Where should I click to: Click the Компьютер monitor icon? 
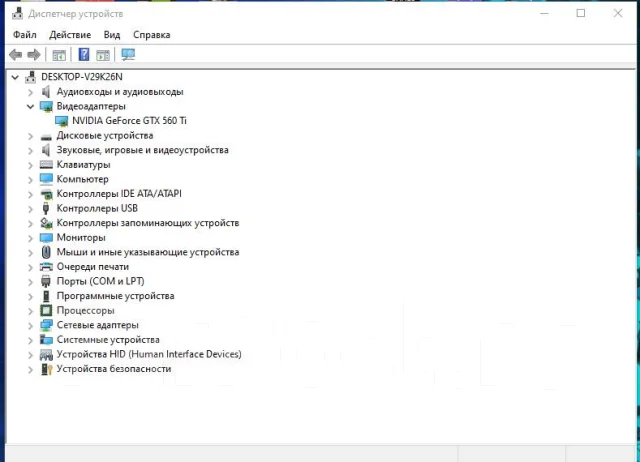click(x=46, y=179)
